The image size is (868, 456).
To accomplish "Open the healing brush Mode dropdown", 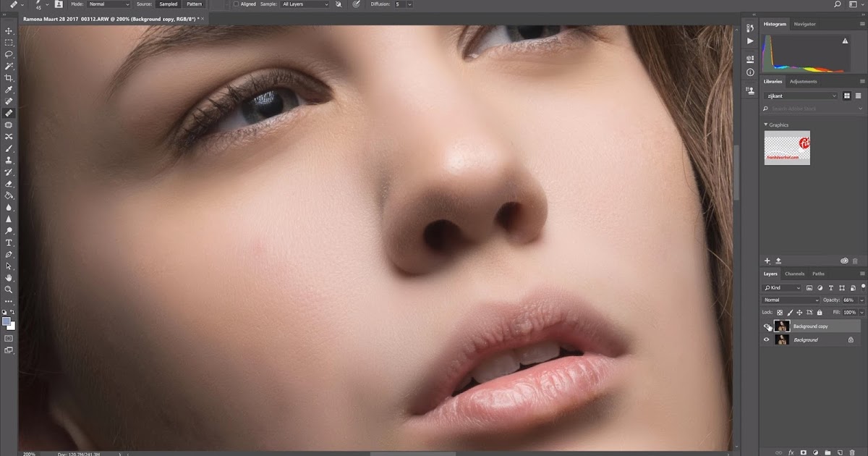I will tap(109, 4).
